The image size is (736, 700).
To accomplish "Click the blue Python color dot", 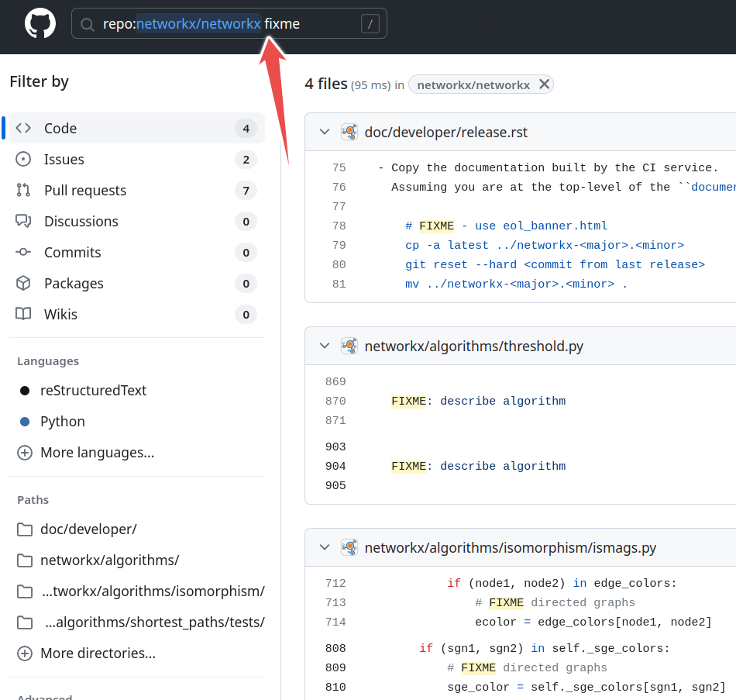I will (x=25, y=422).
